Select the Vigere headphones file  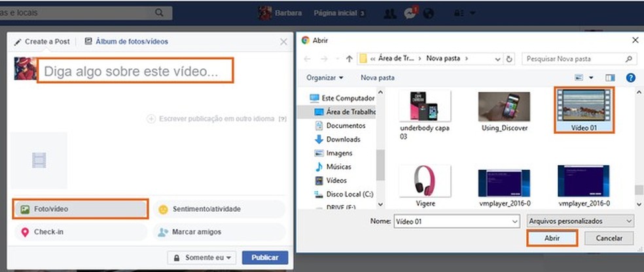pyautogui.click(x=425, y=185)
